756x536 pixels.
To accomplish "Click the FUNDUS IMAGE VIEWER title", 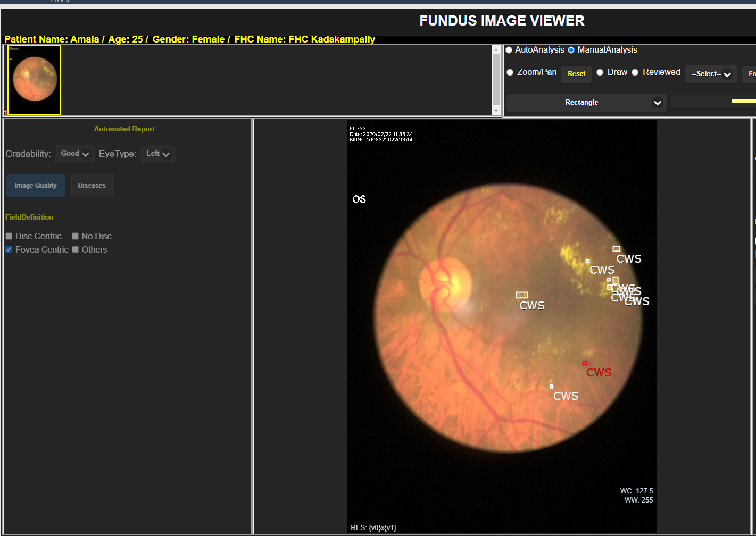I will [x=502, y=21].
